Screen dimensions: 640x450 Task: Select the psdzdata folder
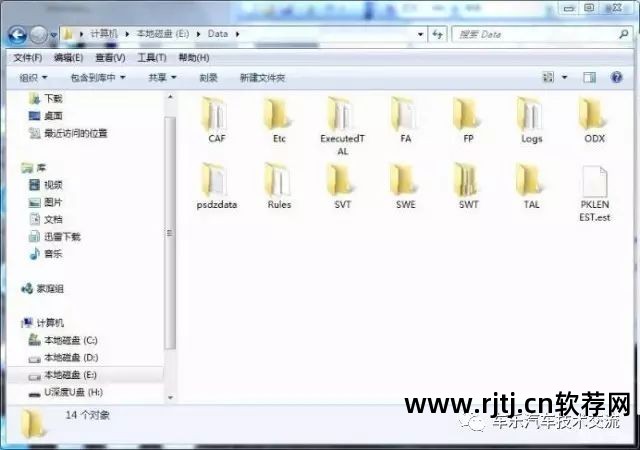pos(216,187)
